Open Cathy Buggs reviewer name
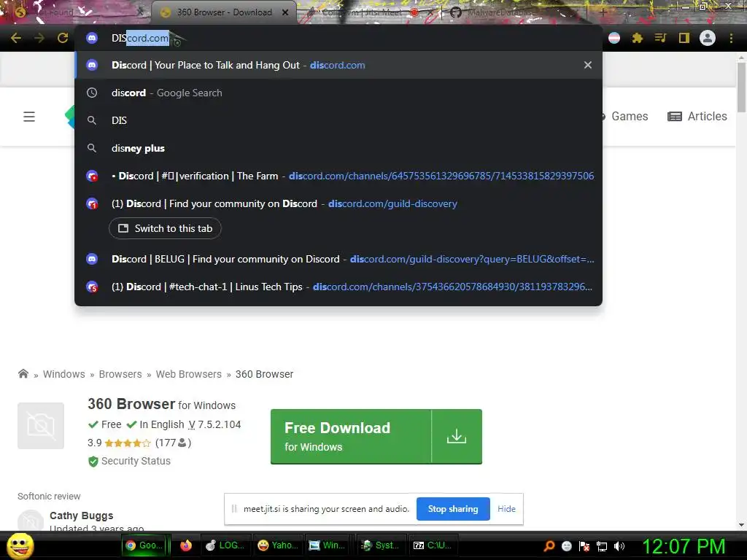 (82, 516)
